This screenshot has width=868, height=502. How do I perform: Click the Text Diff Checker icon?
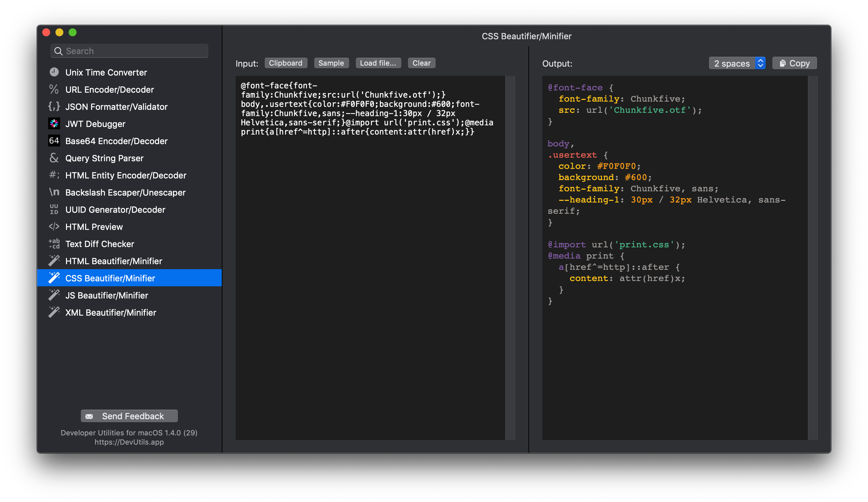pos(54,243)
